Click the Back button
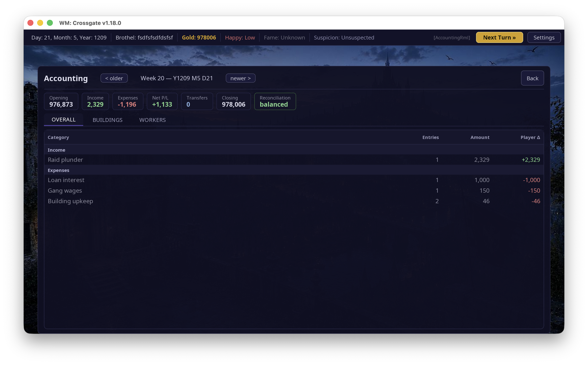The image size is (588, 365). pyautogui.click(x=532, y=78)
